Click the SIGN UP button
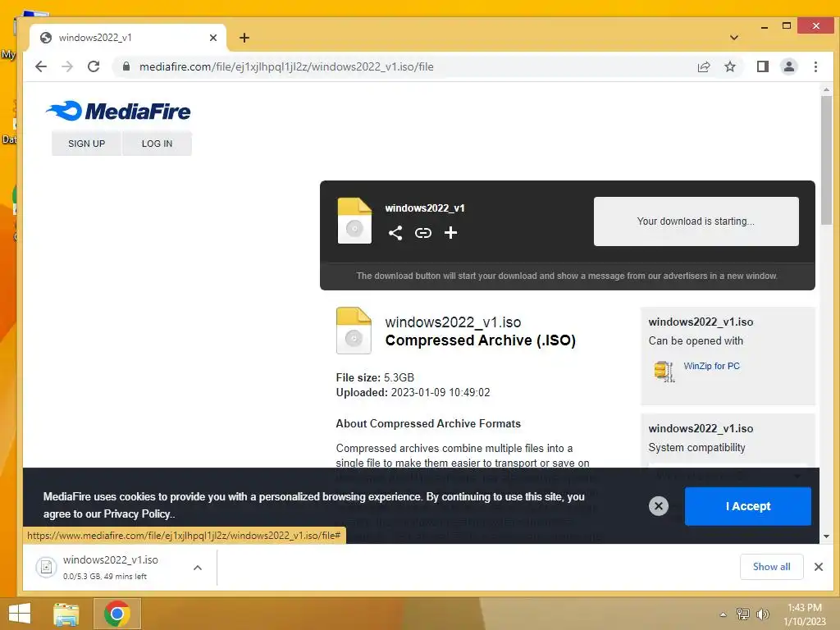Image resolution: width=840 pixels, height=630 pixels. [x=86, y=144]
